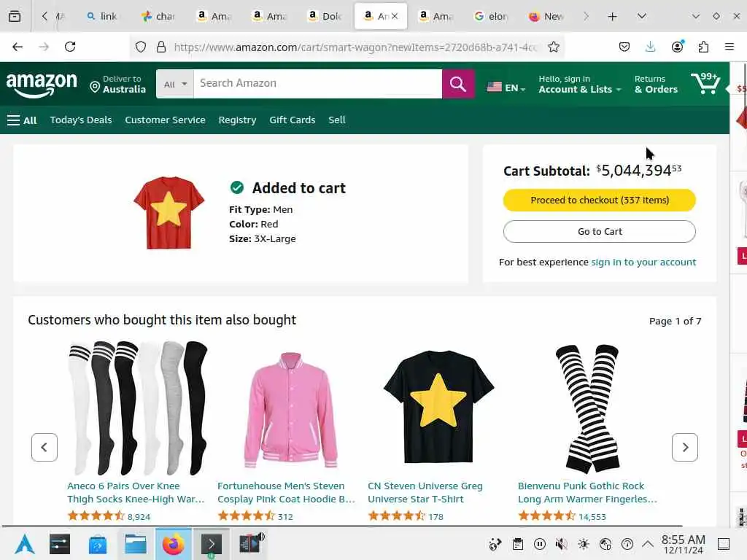The height and width of the screenshot is (560, 747).
Task: Open the file manager in taskbar
Action: 136,544
